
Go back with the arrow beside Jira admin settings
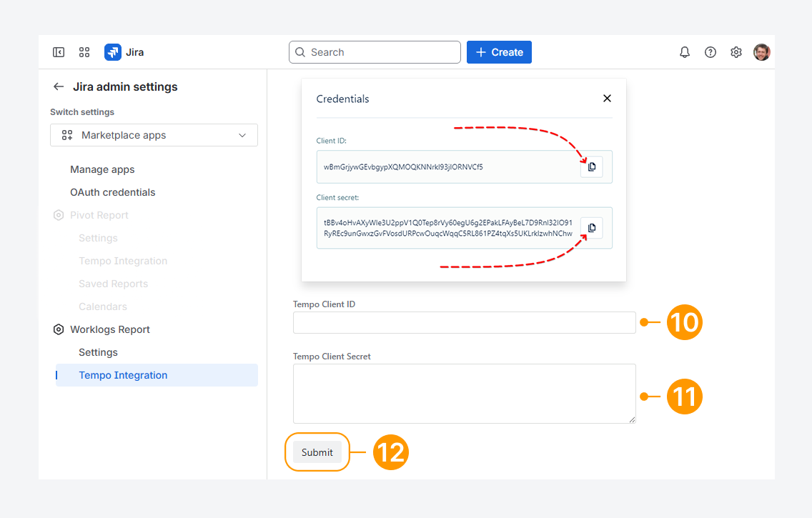pos(59,87)
